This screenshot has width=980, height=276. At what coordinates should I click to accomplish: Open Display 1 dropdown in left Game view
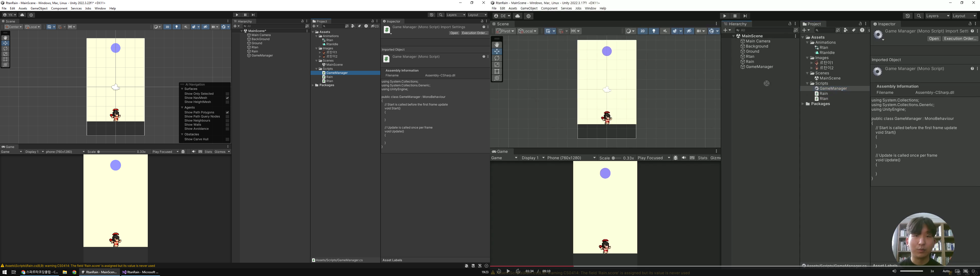(34, 152)
